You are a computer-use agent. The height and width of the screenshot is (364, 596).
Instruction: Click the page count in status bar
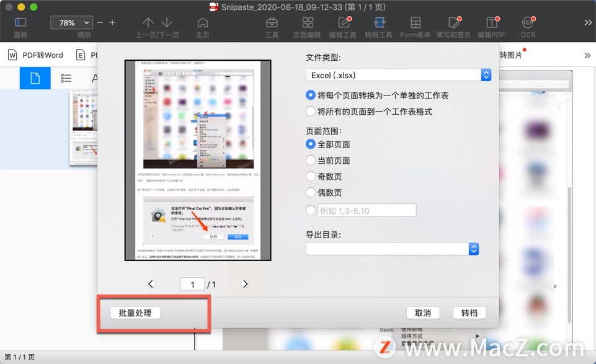click(19, 357)
